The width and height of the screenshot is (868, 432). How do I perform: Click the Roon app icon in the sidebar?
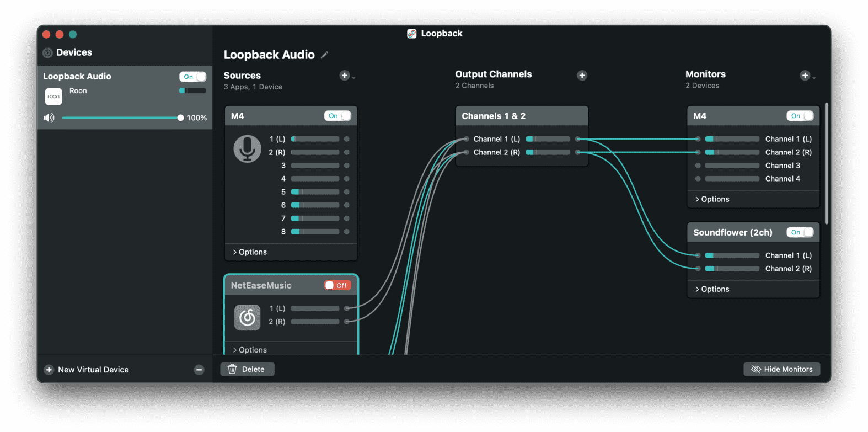pos(53,97)
